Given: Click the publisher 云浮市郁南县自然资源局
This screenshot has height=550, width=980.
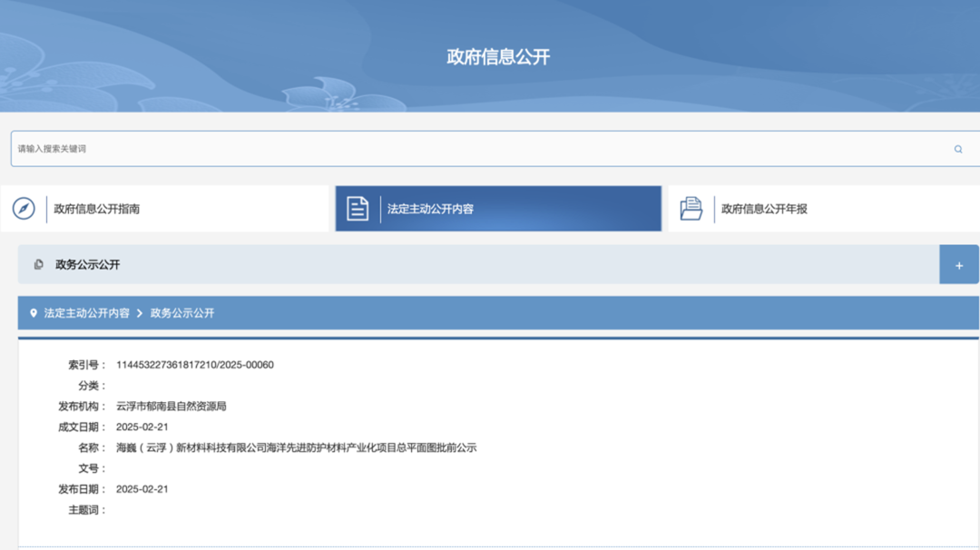Looking at the screenshot, I should tap(171, 407).
